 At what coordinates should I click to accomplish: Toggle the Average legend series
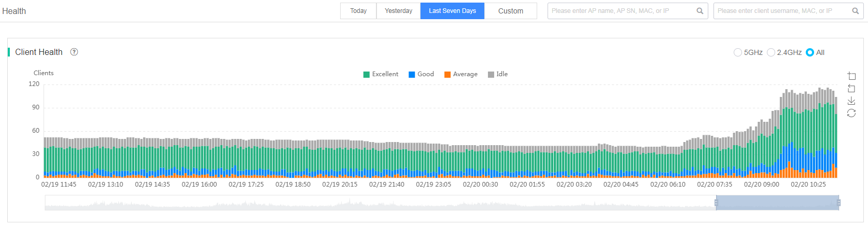(x=461, y=74)
